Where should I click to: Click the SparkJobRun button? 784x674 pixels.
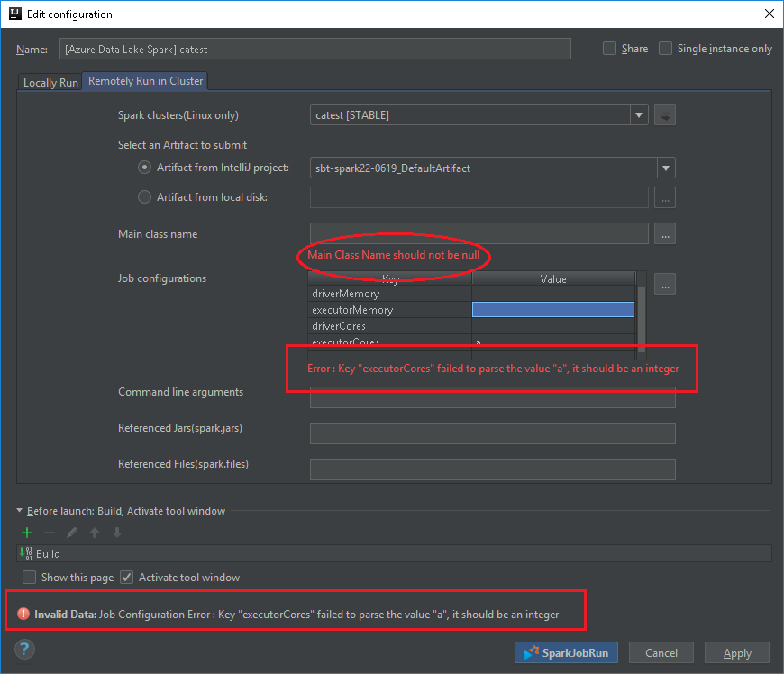tap(566, 652)
